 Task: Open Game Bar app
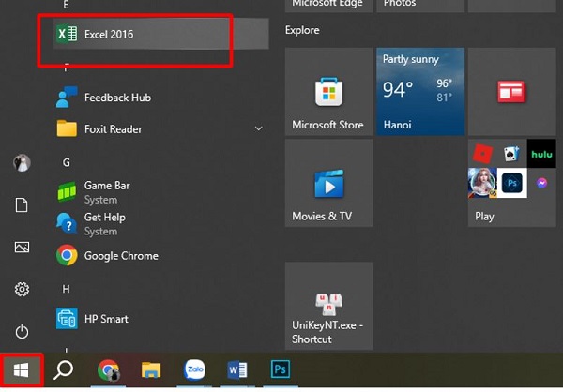pos(160,192)
